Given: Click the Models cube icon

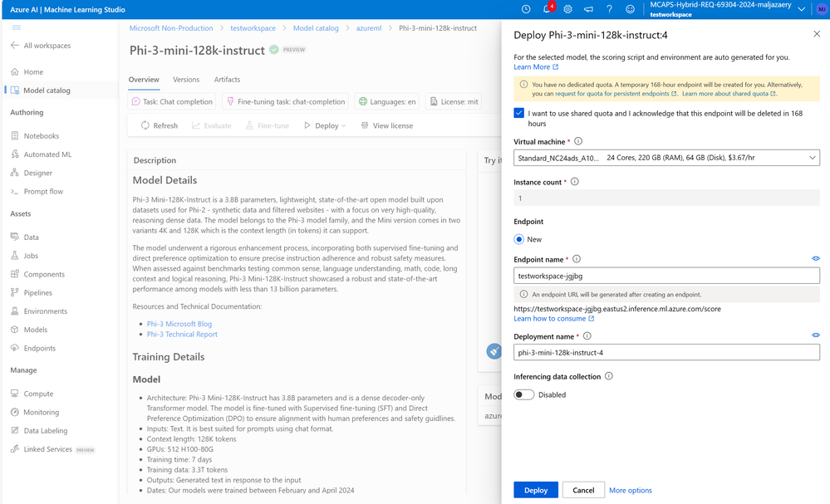Looking at the screenshot, I should click(x=15, y=330).
